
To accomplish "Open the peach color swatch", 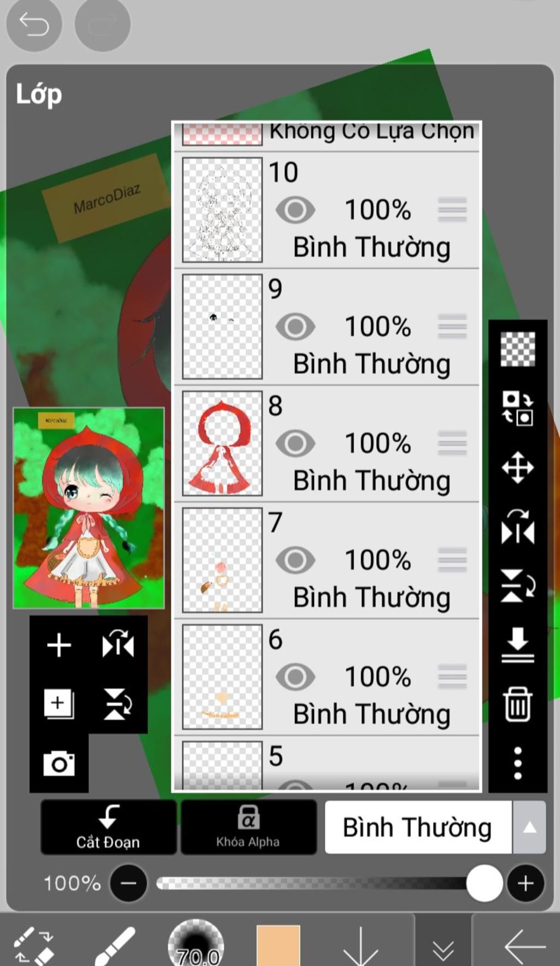I will click(278, 946).
